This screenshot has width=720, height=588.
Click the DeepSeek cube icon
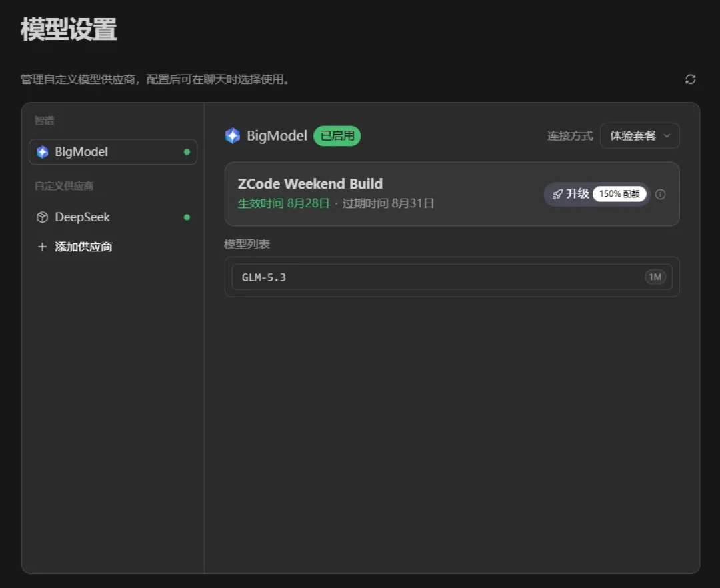42,217
